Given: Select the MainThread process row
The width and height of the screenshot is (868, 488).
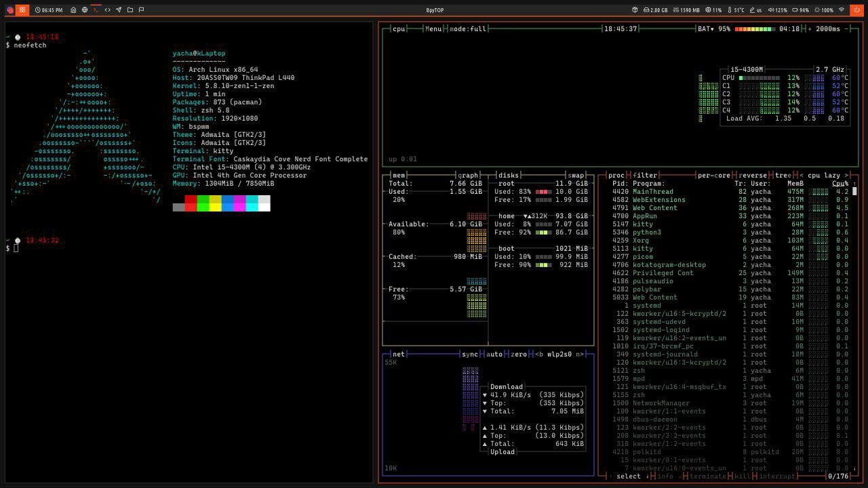Looking at the screenshot, I should coord(728,192).
